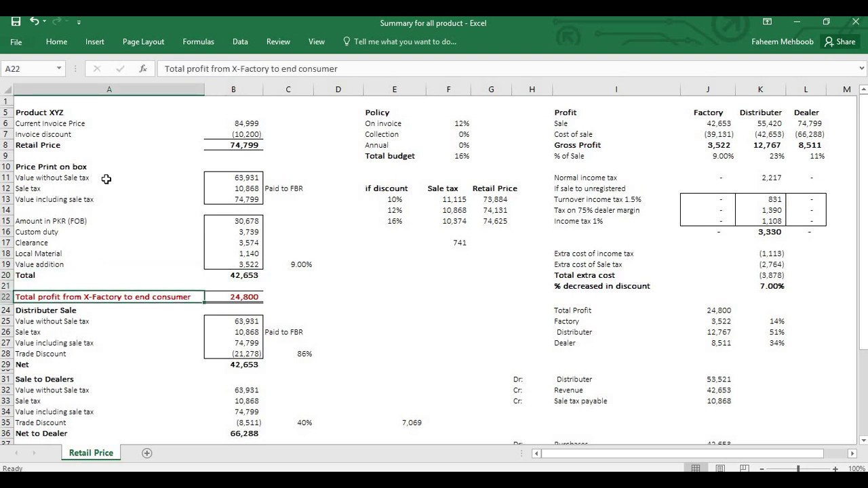Click the 741 value in column F
This screenshot has height=488, width=868.
448,243
